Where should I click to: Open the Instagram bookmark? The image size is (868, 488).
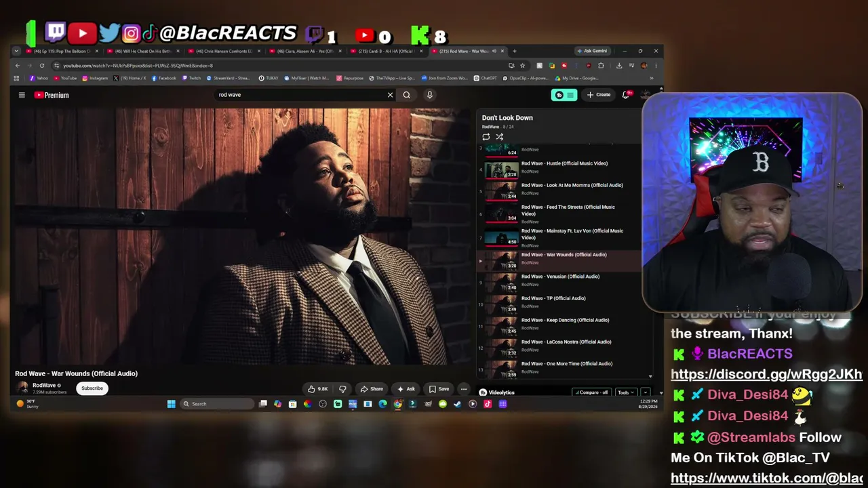click(95, 78)
